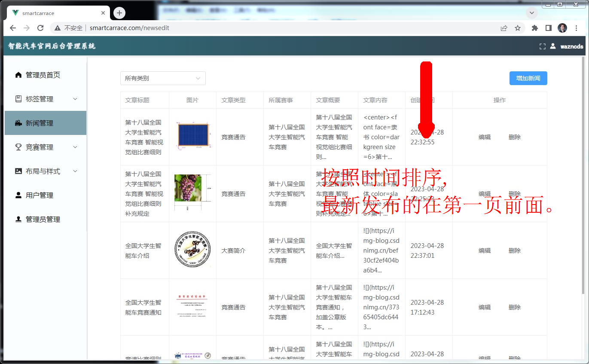Click the page vertical scrollbar
Viewport: 589px width, 364px height.
click(x=583, y=176)
